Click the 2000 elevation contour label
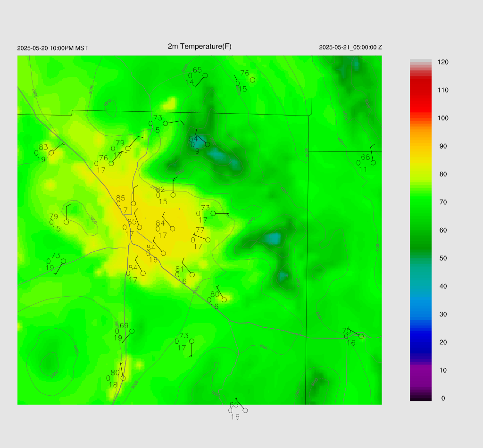The image size is (483, 448). pyautogui.click(x=34, y=93)
